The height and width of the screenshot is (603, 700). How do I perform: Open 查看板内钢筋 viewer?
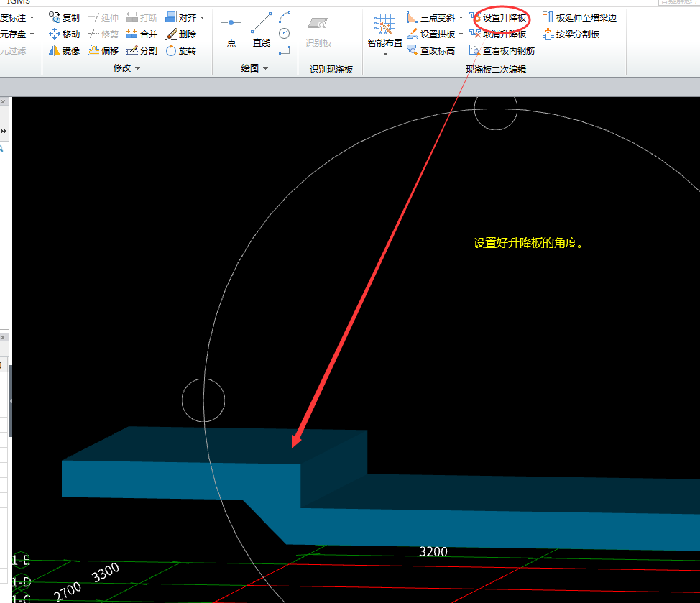click(x=502, y=50)
